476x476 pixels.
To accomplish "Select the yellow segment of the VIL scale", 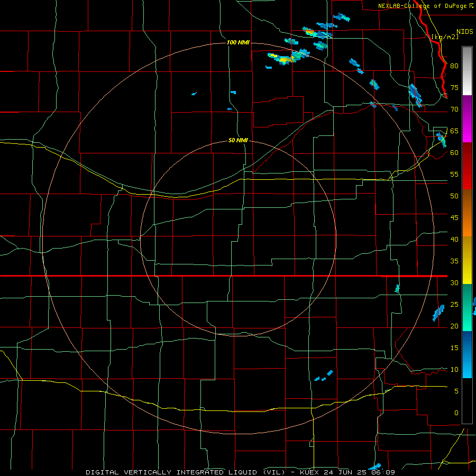I will (467, 260).
